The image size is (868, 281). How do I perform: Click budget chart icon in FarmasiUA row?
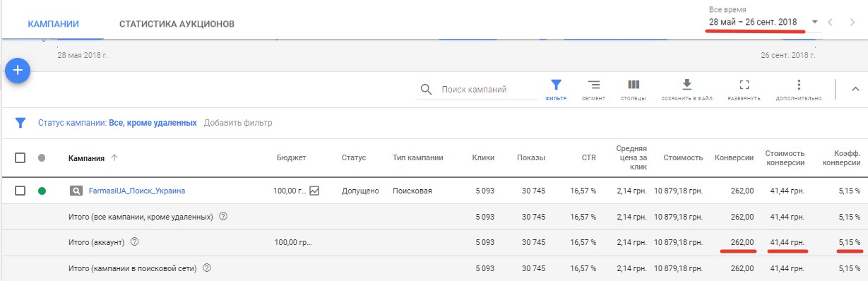(314, 191)
